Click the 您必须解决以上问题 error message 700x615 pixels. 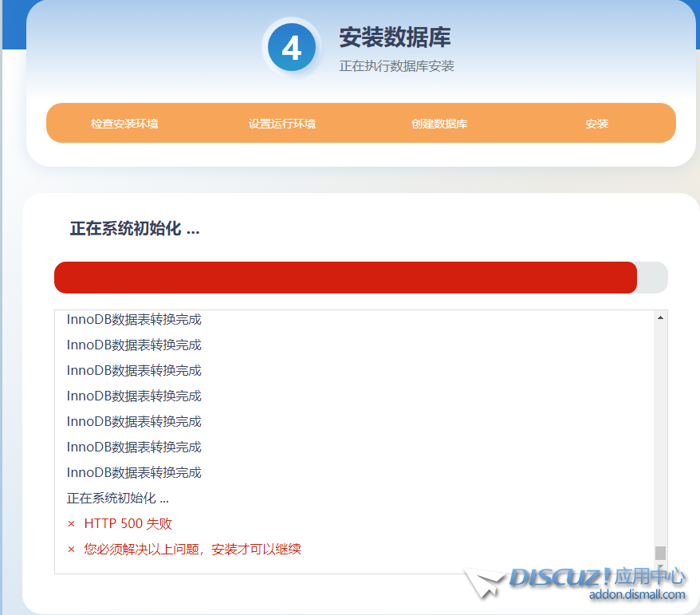[x=192, y=549]
